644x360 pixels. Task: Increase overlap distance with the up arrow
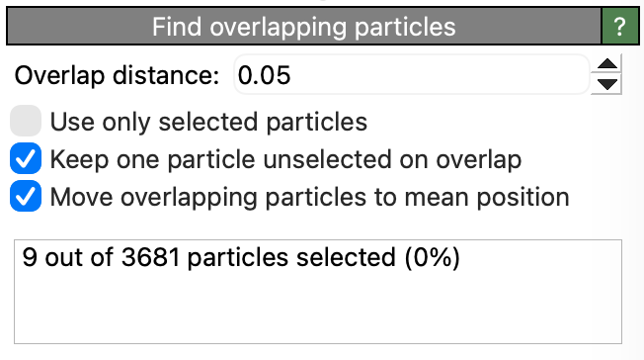(607, 64)
